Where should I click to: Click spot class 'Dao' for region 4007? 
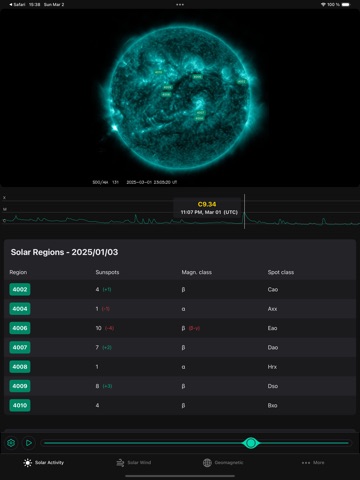pos(273,348)
